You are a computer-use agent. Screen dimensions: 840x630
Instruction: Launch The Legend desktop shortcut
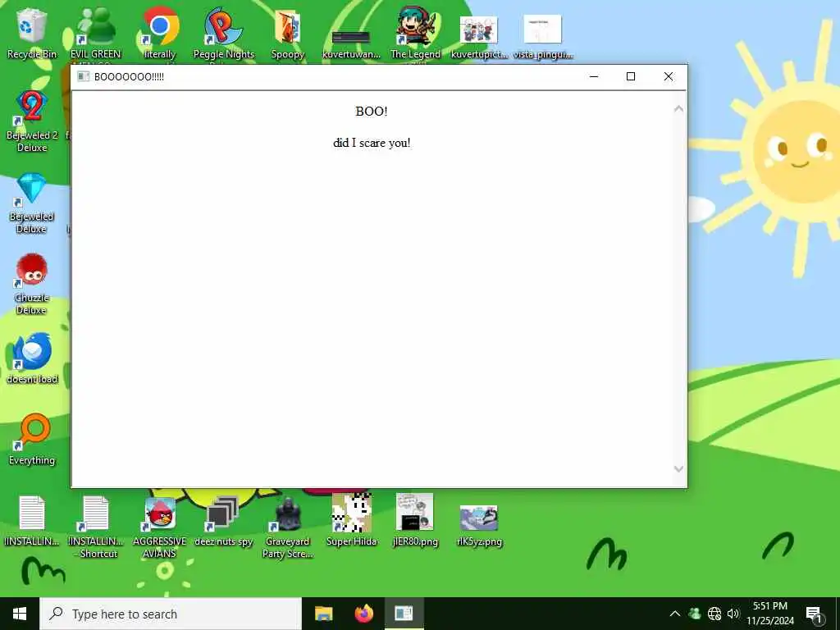point(415,33)
